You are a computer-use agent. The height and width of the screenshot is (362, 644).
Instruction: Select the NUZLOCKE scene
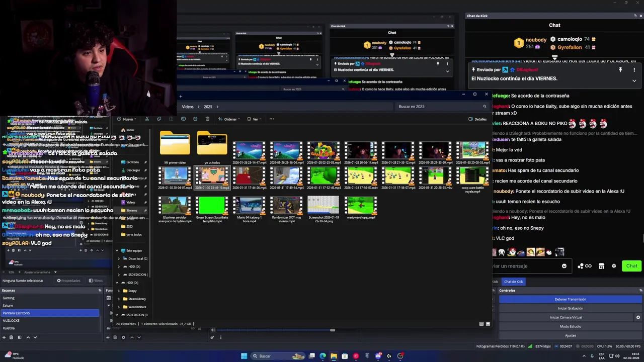click(50, 320)
